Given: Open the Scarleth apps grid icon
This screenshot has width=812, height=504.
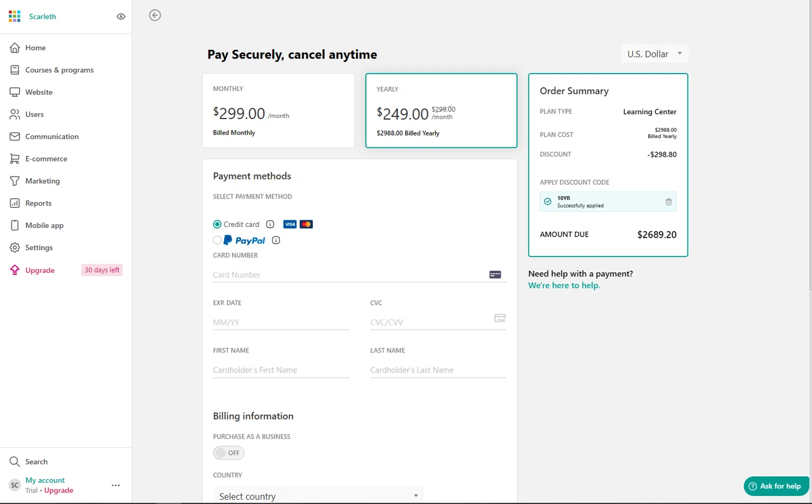Looking at the screenshot, I should click(15, 16).
